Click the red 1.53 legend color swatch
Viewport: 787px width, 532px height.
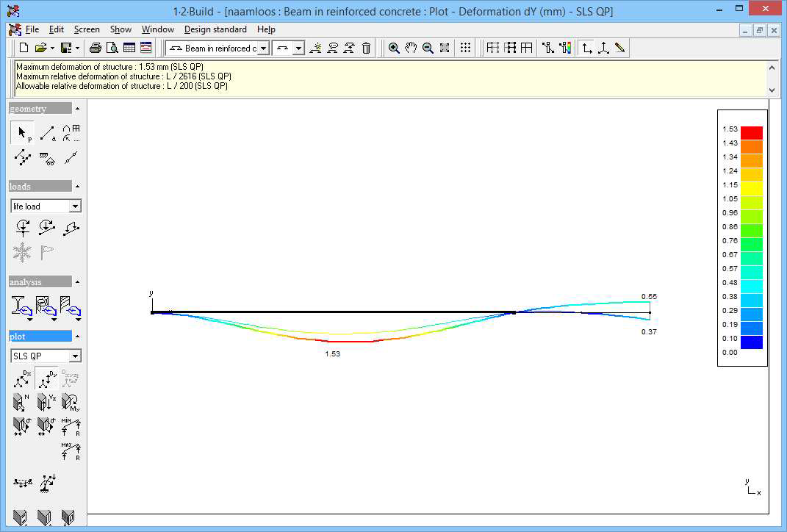pyautogui.click(x=751, y=133)
